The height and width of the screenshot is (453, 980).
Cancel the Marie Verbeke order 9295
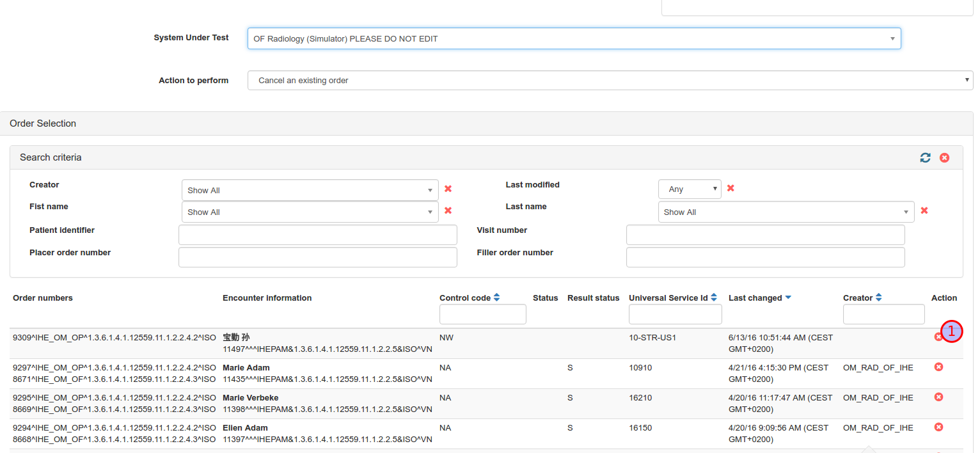coord(938,397)
